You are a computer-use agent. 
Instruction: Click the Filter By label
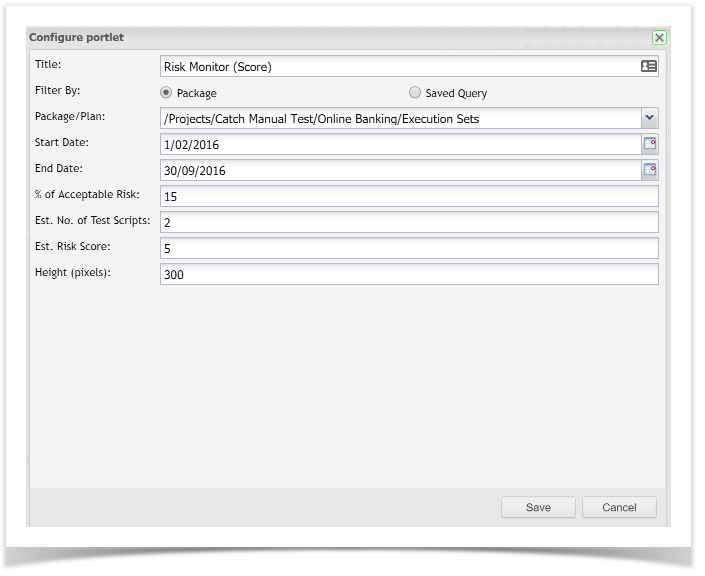56,90
